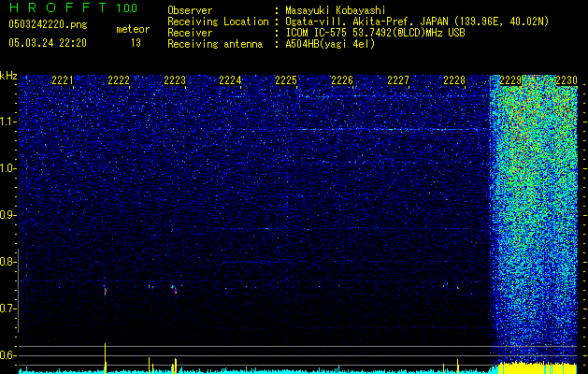Screen dimensions: 588x374
Task: Click the filename 0503242220.png
Action: point(48,24)
